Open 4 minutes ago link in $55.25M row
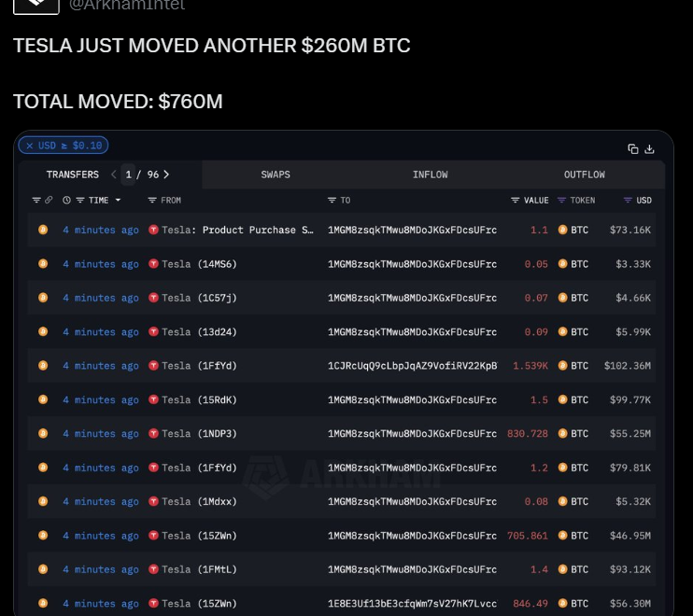The width and height of the screenshot is (693, 616). click(x=101, y=434)
